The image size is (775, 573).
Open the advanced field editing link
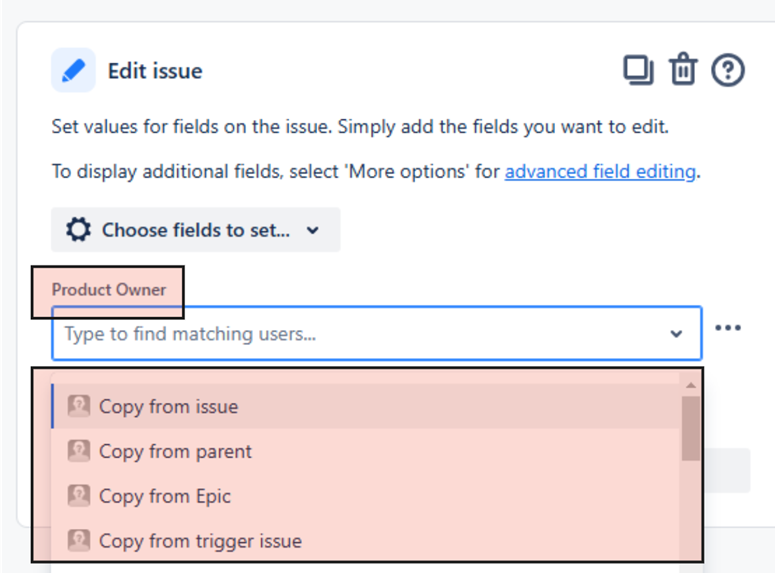click(600, 172)
